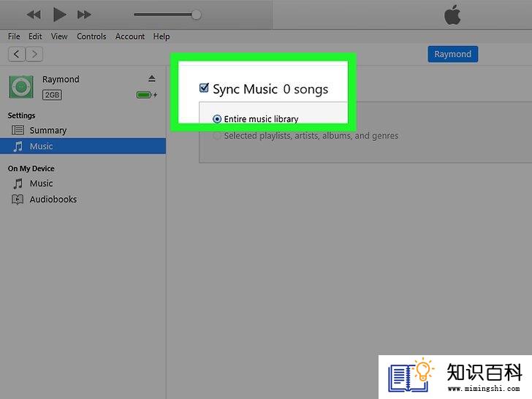Screen dimensions: 532x399
Task: Click the note icon beside On My Device Music
Action: click(18, 183)
